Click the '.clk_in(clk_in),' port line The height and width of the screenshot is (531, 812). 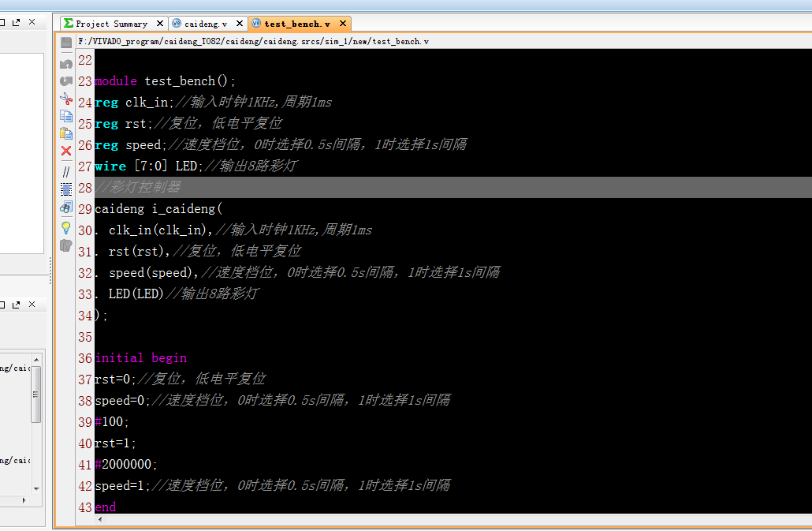[x=233, y=230]
